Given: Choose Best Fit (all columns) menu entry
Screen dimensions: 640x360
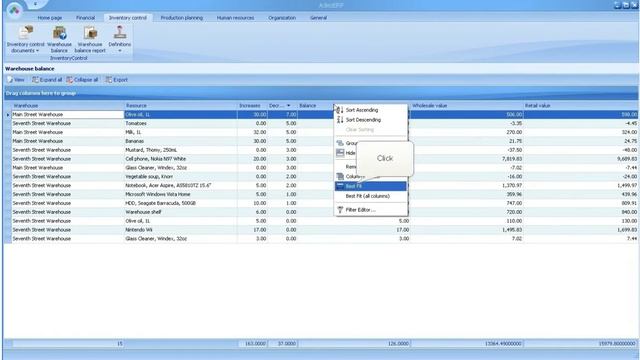Looking at the screenshot, I should pos(371,196).
